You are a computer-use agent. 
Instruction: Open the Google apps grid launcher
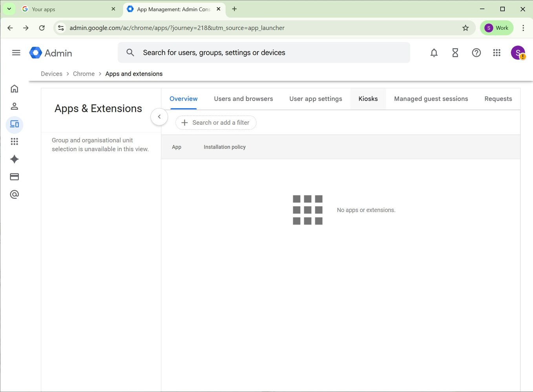tap(496, 53)
